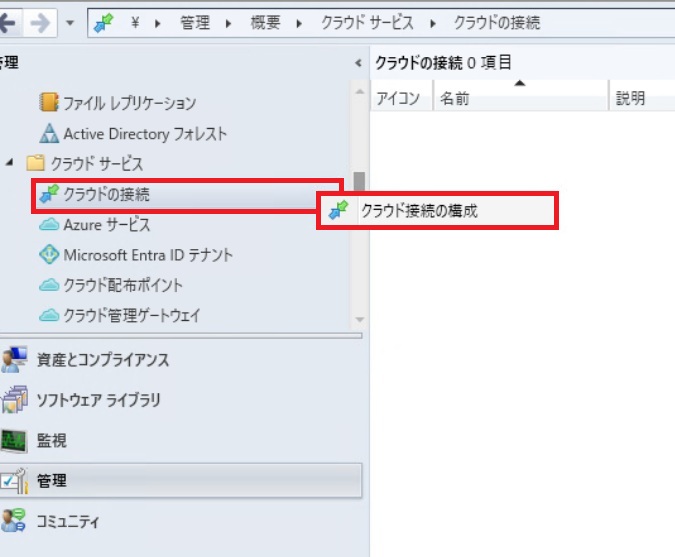Click the 資産とコンプライアンス workspace icon
The height and width of the screenshot is (557, 675).
pos(14,360)
